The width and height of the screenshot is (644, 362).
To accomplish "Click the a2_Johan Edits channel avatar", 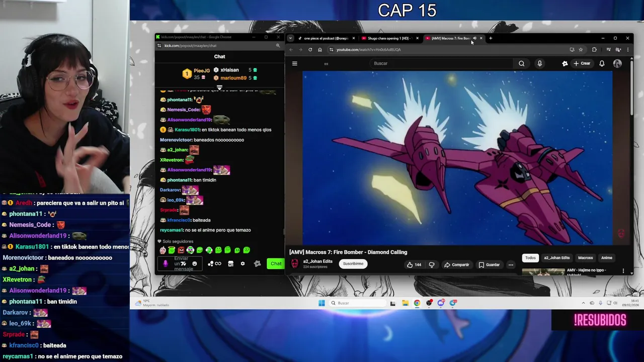I will pos(295,263).
